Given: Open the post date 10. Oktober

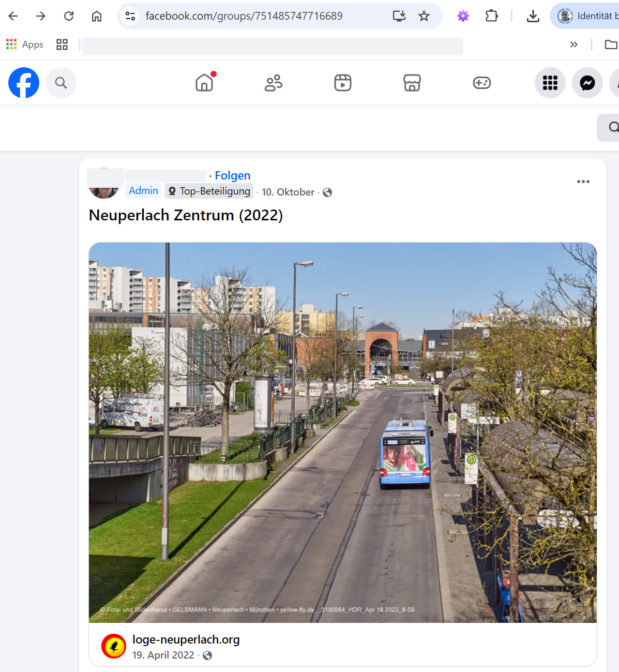Looking at the screenshot, I should click(x=288, y=192).
